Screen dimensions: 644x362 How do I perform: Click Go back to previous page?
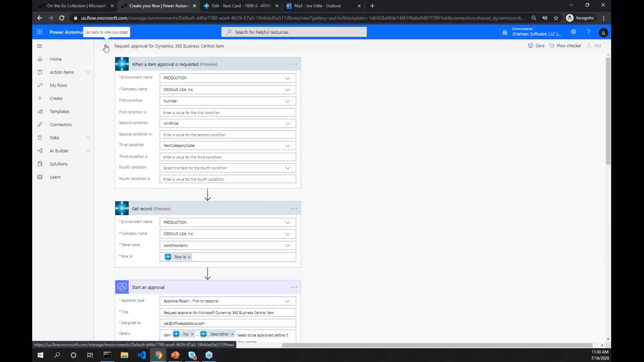[x=106, y=46]
